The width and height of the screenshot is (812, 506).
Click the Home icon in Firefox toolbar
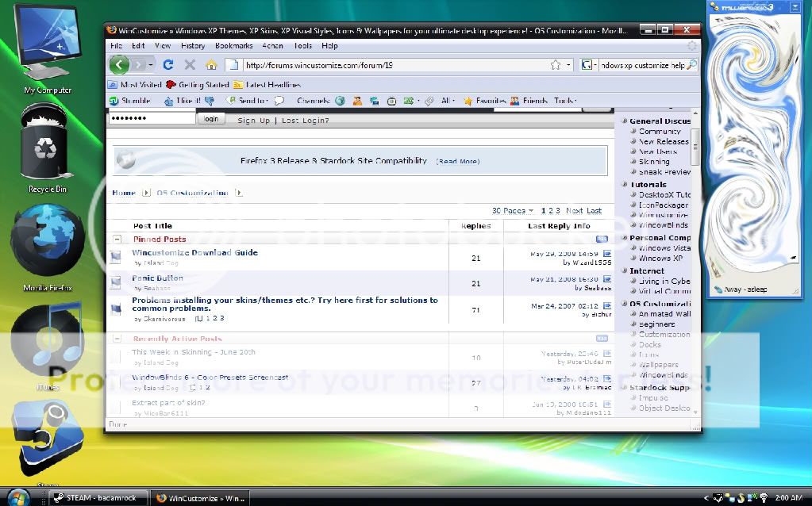[x=211, y=65]
